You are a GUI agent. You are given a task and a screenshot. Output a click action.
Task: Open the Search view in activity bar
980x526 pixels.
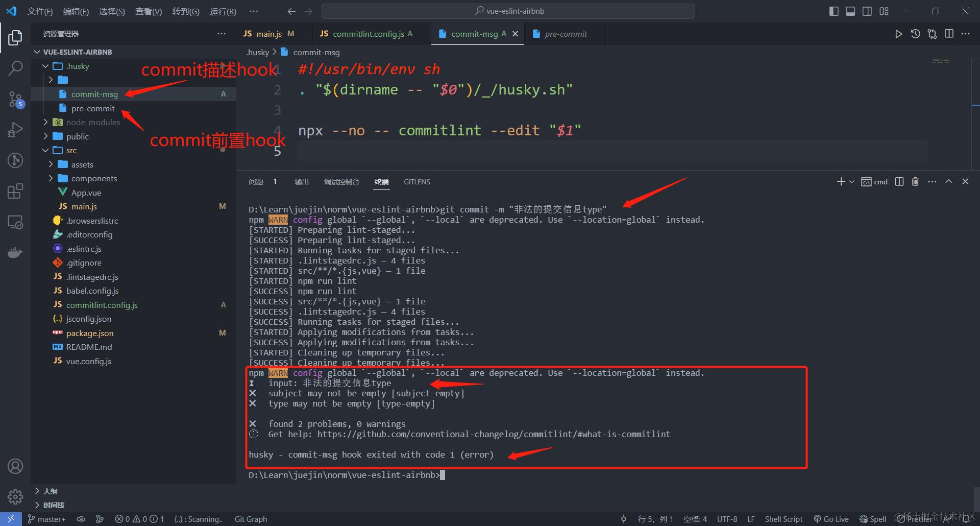point(15,68)
